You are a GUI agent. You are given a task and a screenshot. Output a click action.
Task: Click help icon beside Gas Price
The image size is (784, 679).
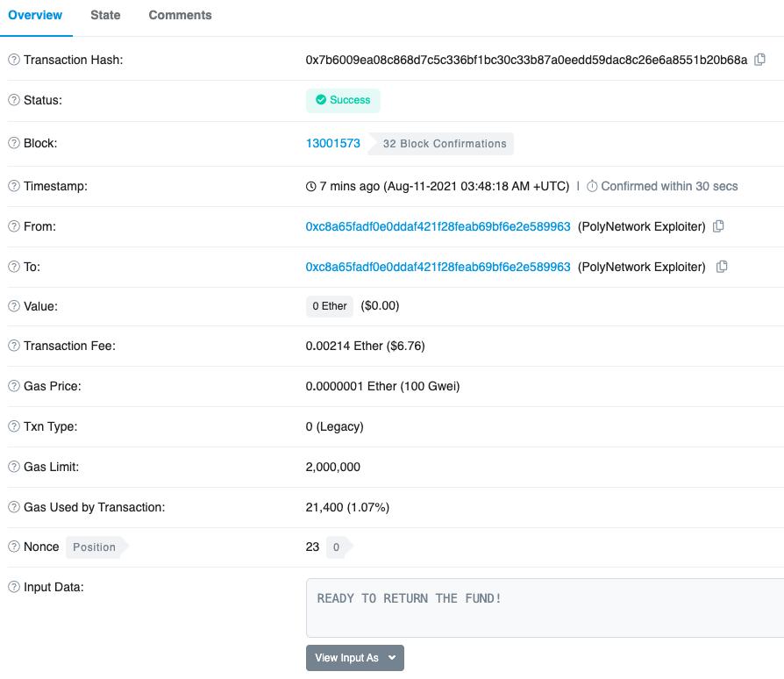13,386
